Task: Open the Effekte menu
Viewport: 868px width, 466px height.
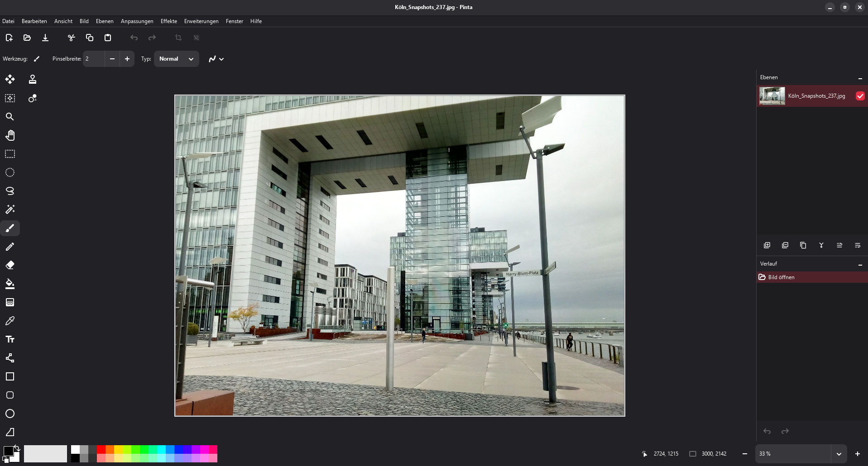Action: (x=168, y=21)
